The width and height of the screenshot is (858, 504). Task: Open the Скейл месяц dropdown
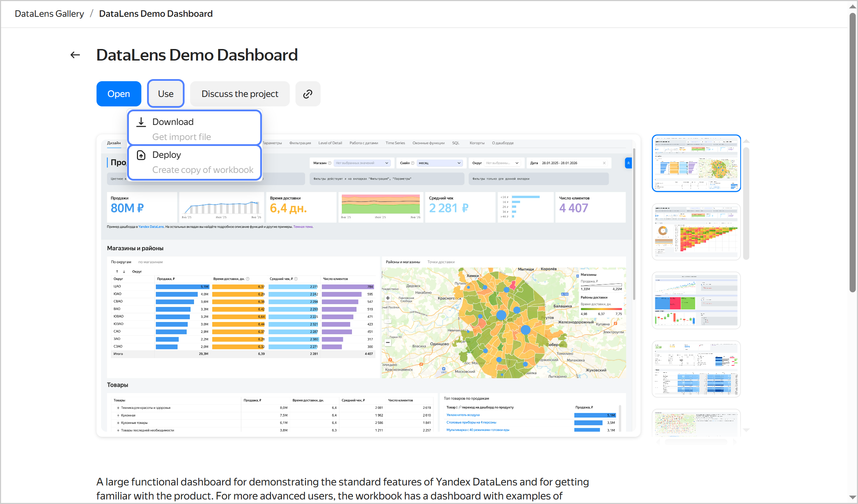[x=440, y=163]
